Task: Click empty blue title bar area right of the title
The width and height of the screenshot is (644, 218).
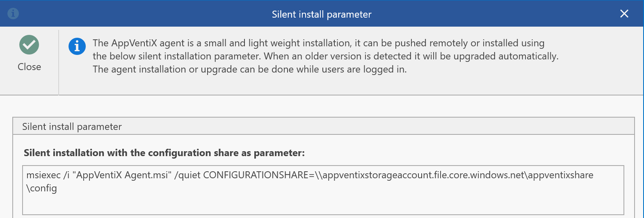Action: pyautogui.click(x=492, y=14)
